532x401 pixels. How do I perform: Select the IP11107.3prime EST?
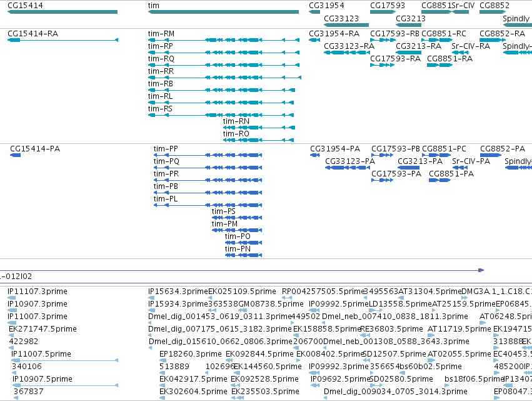click(x=11, y=298)
